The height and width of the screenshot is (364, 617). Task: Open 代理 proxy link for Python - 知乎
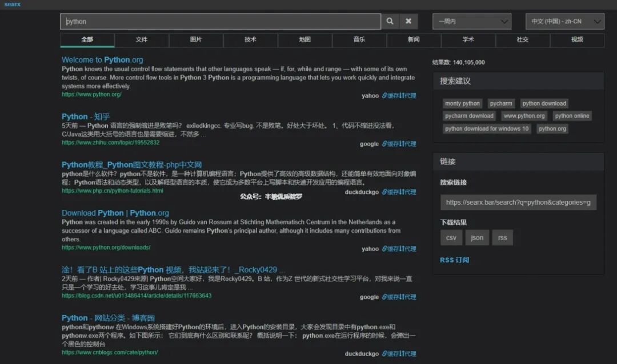point(408,144)
